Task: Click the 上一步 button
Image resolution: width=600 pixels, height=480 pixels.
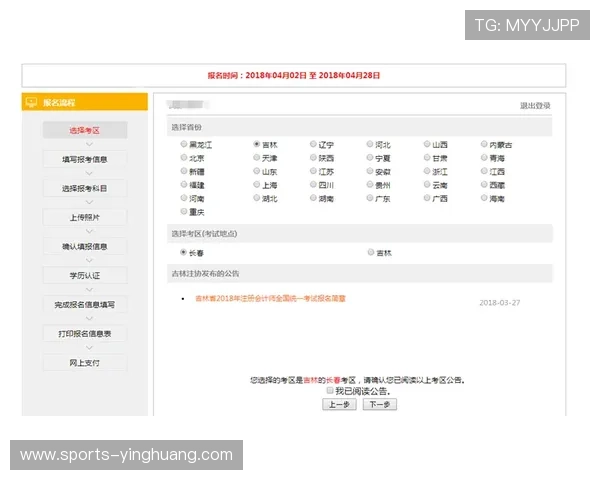Action: [339, 405]
